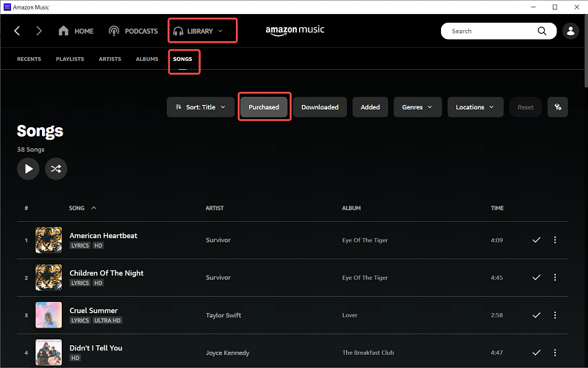Viewport: 588px width, 368px height.
Task: Open the user profile icon
Action: tap(570, 31)
